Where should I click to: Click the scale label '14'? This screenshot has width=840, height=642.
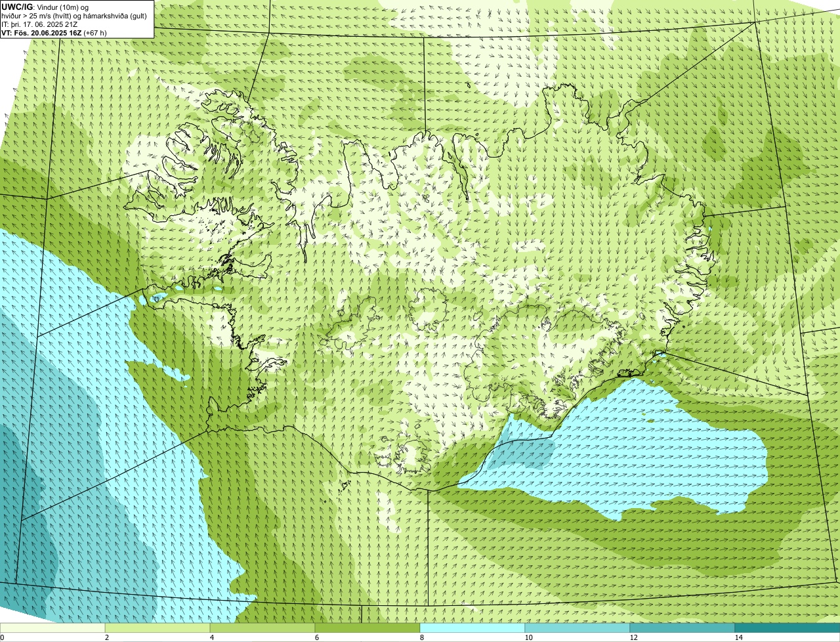click(738, 637)
